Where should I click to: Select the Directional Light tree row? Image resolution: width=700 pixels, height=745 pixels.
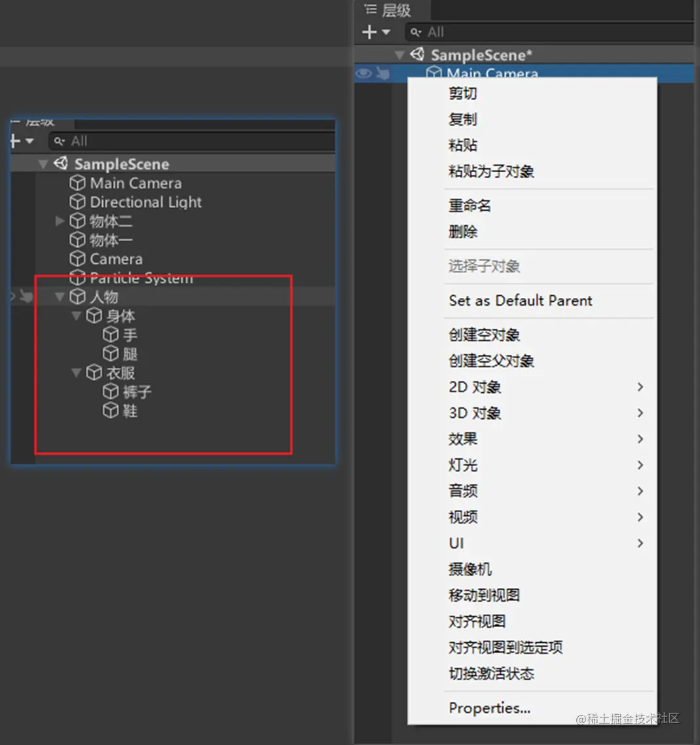click(173, 202)
